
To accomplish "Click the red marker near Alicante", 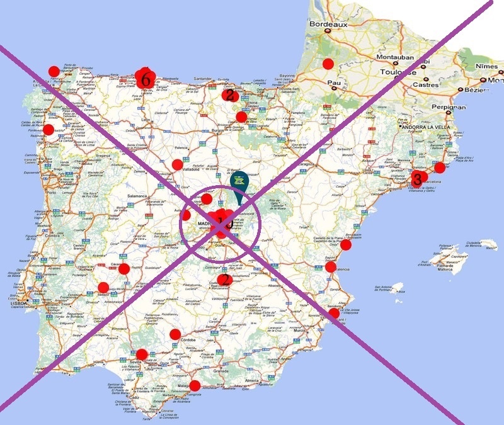I will (x=334, y=313).
